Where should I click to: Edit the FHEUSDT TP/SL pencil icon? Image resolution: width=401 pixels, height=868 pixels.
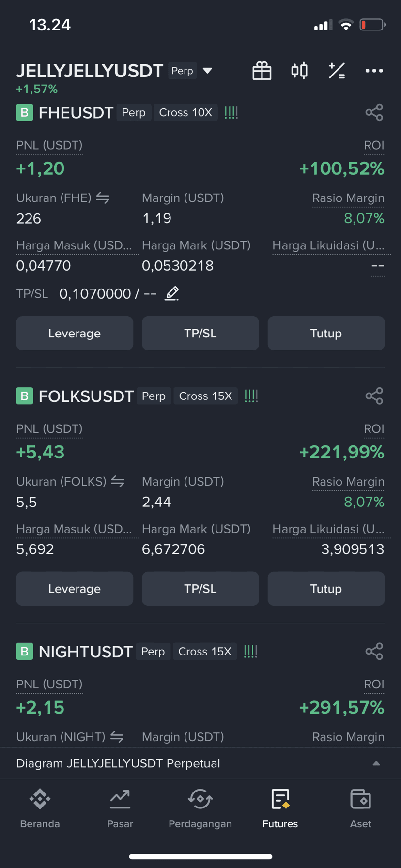172,293
